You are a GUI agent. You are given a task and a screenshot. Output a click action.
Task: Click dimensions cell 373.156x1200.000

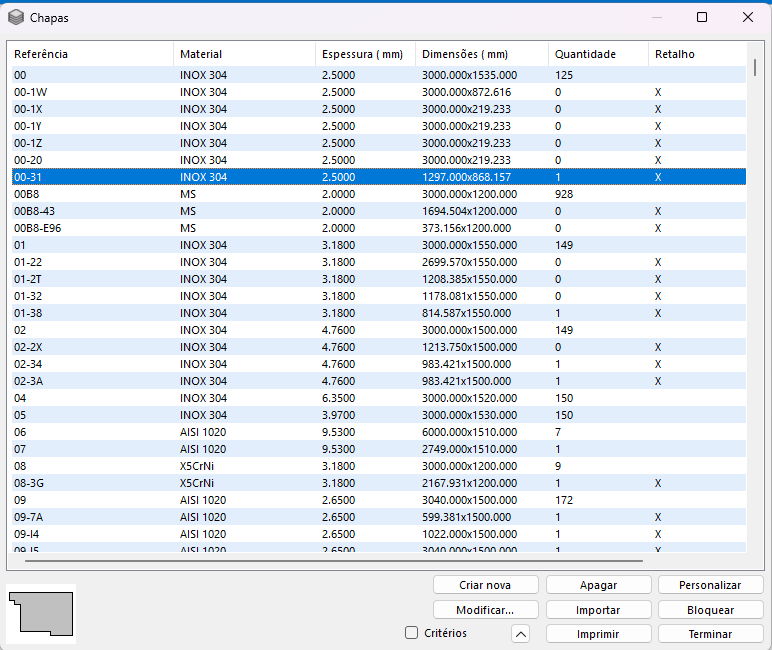(x=466, y=228)
